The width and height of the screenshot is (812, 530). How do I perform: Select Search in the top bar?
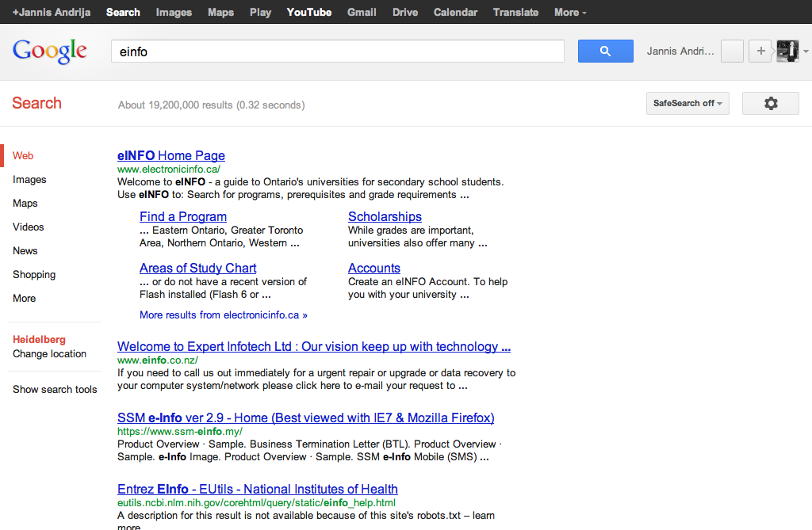coord(123,12)
